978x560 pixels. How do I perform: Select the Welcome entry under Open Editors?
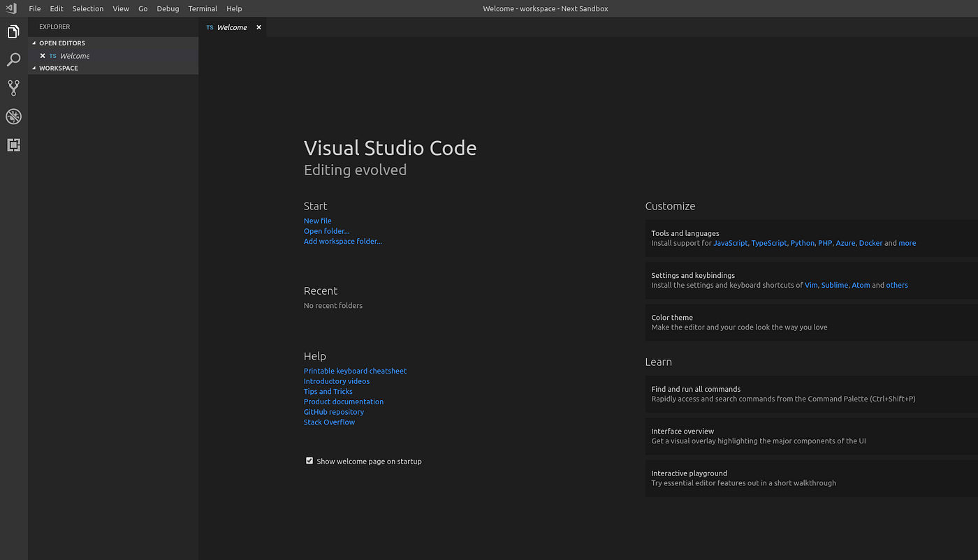pyautogui.click(x=77, y=55)
